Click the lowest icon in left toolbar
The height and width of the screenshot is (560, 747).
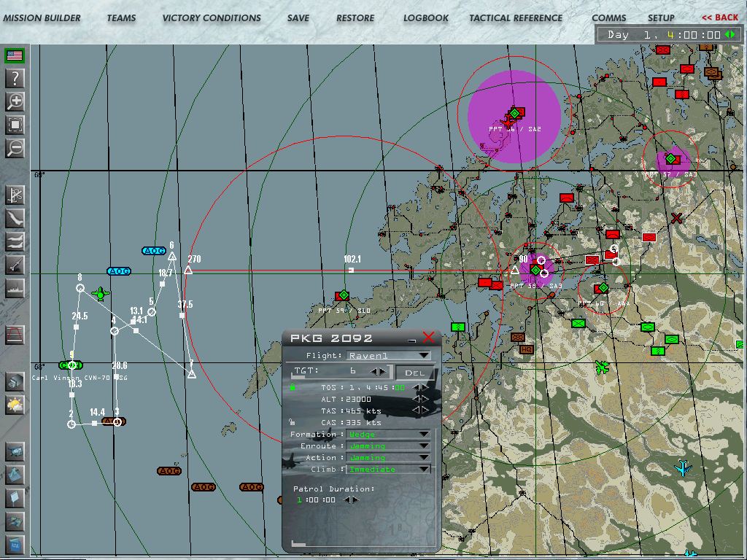(15, 544)
